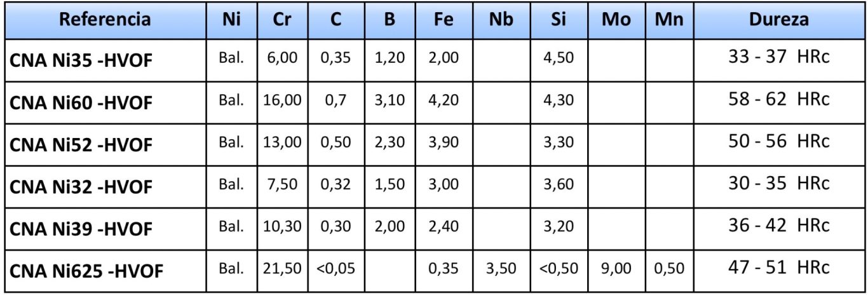
Task: Select the 33 - 37 HRc hardness cell
Action: [x=778, y=59]
